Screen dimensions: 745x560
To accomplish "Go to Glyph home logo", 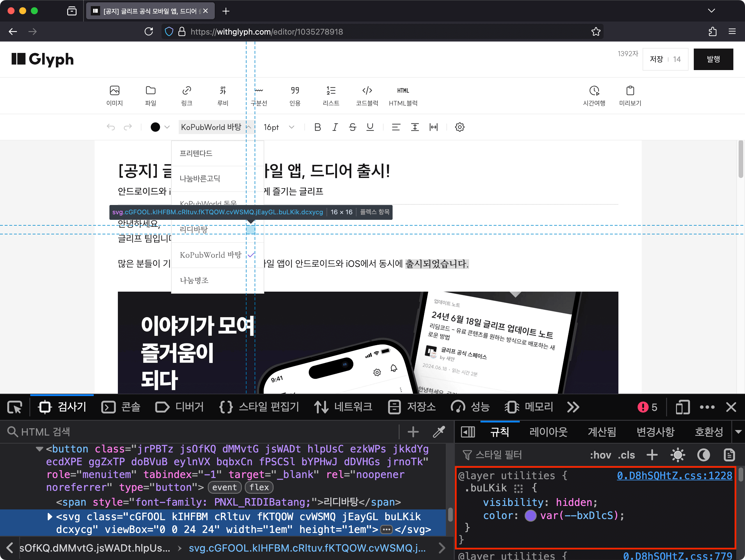I will 42,59.
